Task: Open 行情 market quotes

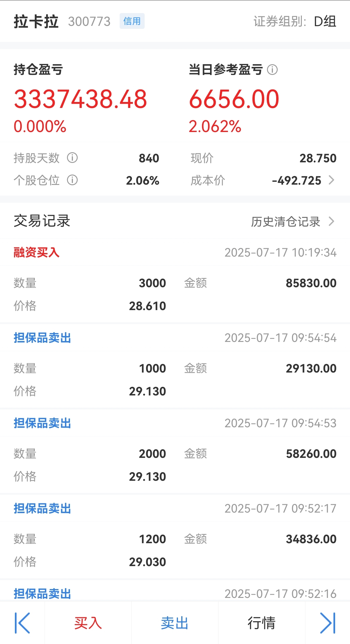Action: coord(262,623)
